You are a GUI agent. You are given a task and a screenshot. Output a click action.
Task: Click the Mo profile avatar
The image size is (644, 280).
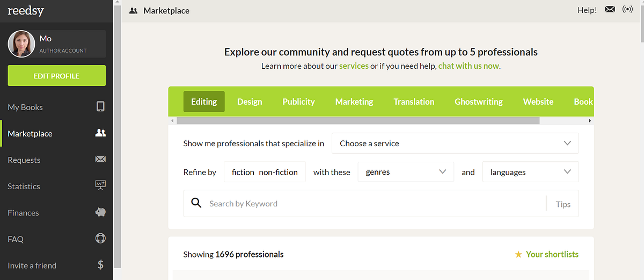point(21,44)
